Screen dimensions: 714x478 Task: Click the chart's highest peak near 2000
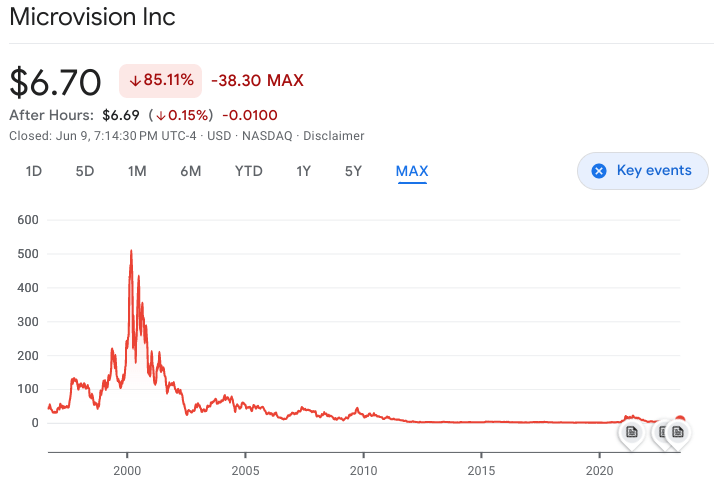(x=131, y=252)
